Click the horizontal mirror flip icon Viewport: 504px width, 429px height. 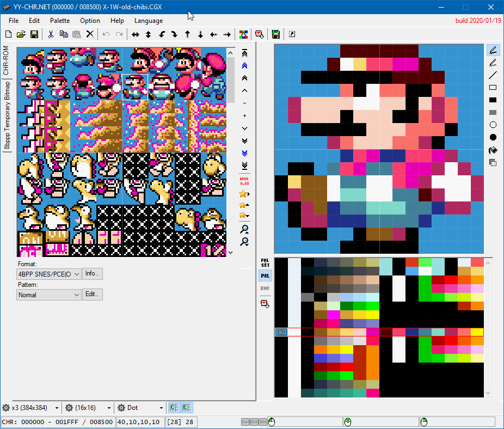[x=135, y=34]
